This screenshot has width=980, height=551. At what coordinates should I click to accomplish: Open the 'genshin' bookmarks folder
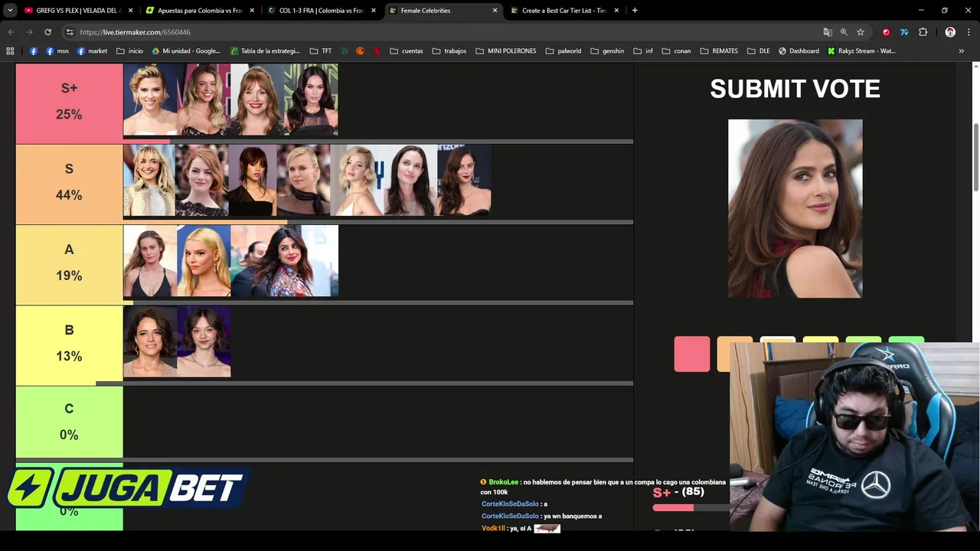(x=608, y=51)
